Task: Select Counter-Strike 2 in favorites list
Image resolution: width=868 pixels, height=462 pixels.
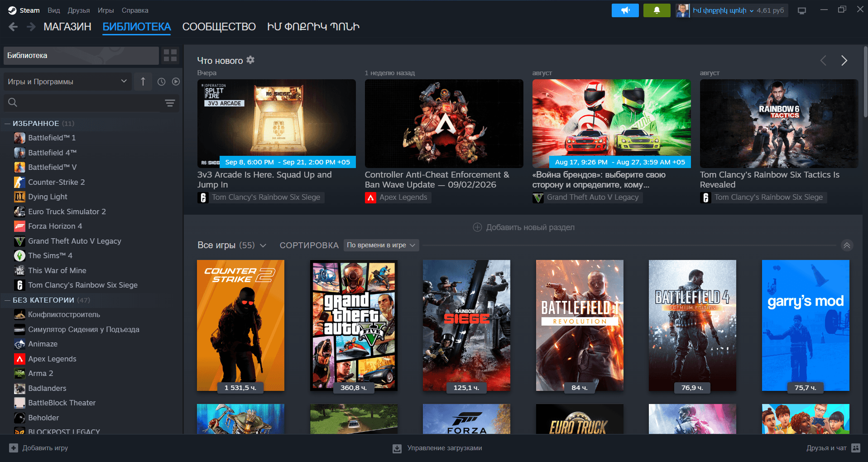Action: click(x=56, y=182)
